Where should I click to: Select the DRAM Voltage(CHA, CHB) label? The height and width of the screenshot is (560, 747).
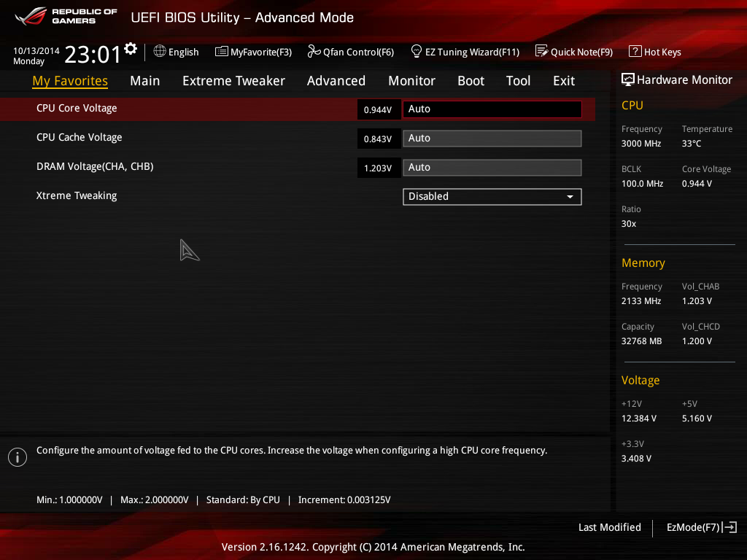click(95, 166)
